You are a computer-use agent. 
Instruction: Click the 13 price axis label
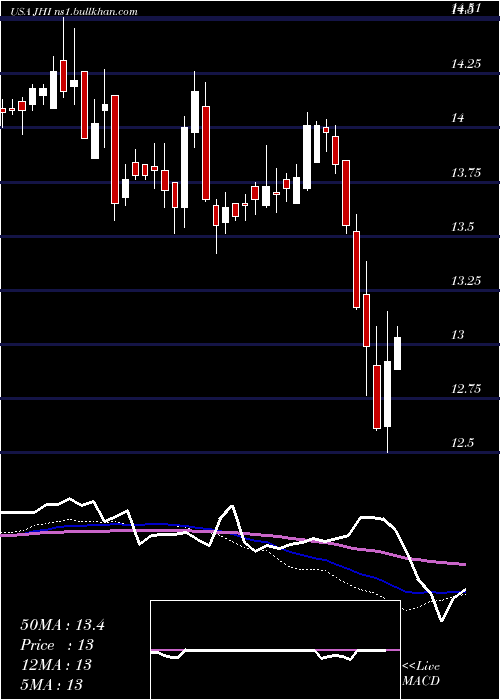(458, 334)
